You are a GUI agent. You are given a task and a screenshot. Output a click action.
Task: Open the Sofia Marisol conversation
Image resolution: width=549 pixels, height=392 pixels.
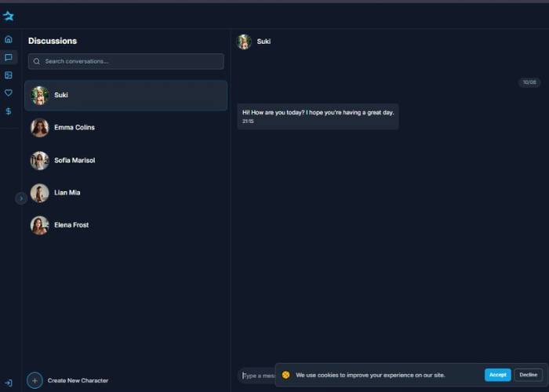pyautogui.click(x=125, y=160)
